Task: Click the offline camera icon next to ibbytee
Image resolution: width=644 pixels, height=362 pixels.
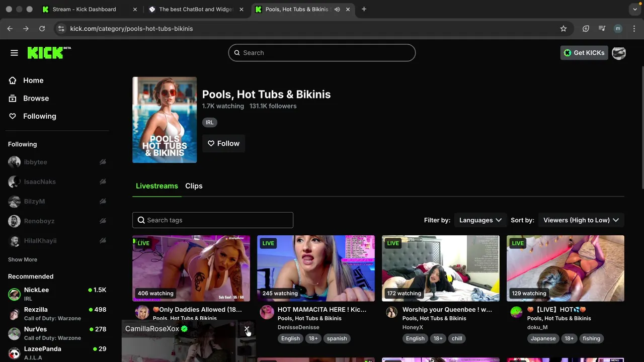Action: tap(103, 162)
